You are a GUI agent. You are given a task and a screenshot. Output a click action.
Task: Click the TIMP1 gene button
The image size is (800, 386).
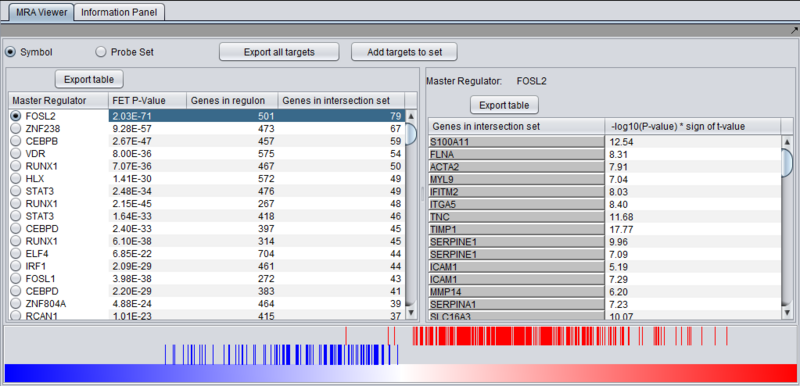516,229
